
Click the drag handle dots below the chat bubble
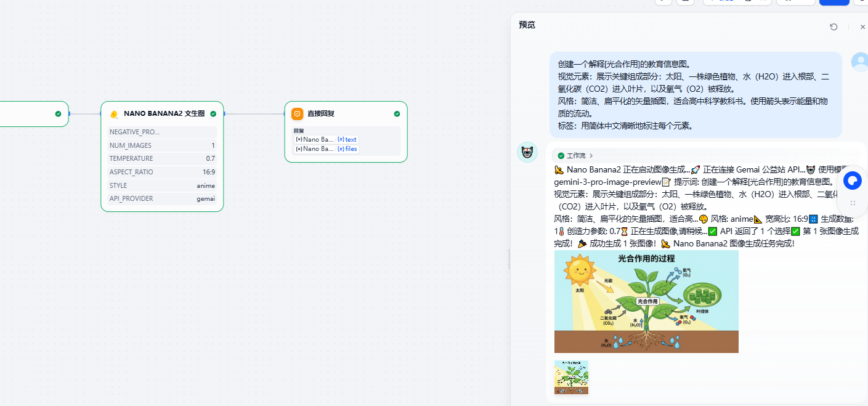(x=853, y=203)
